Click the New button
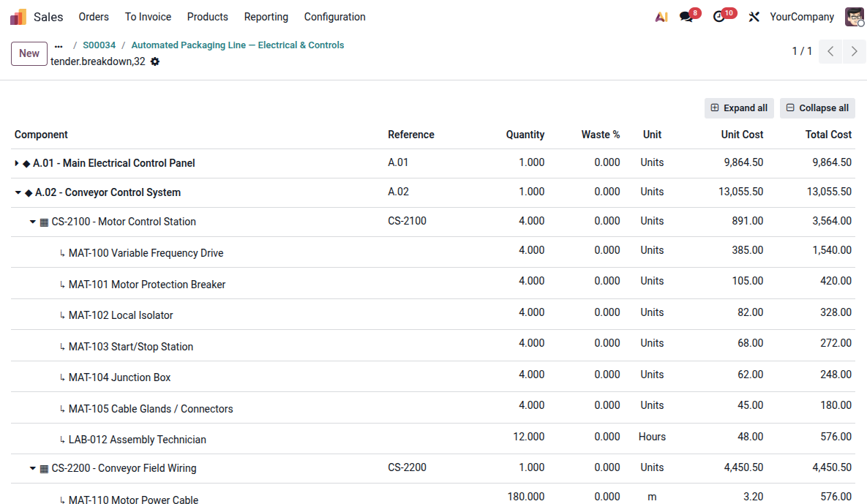 (29, 53)
